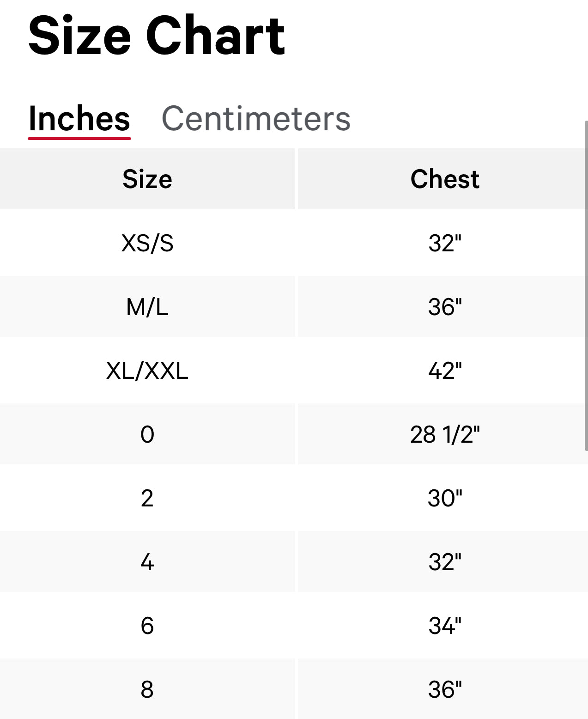
Task: Click the 42" chest measurement
Action: [x=445, y=371]
